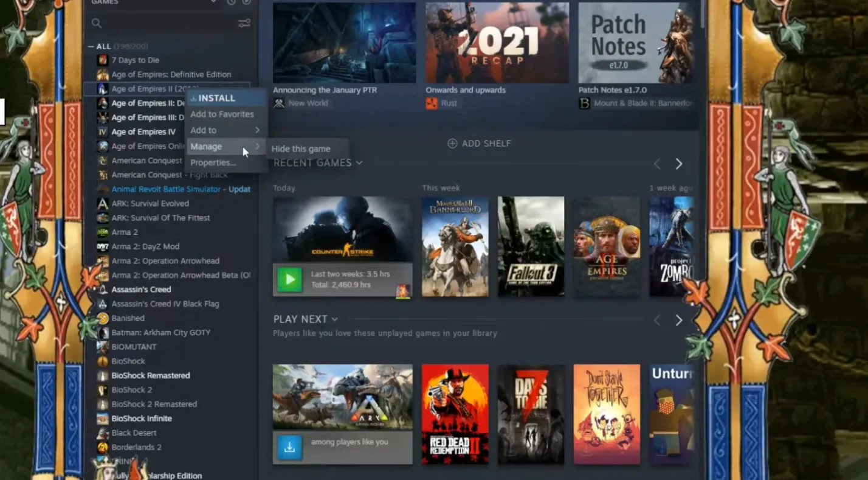Click the clock icon at the sidebar top
This screenshot has width=868, height=480.
point(231,3)
